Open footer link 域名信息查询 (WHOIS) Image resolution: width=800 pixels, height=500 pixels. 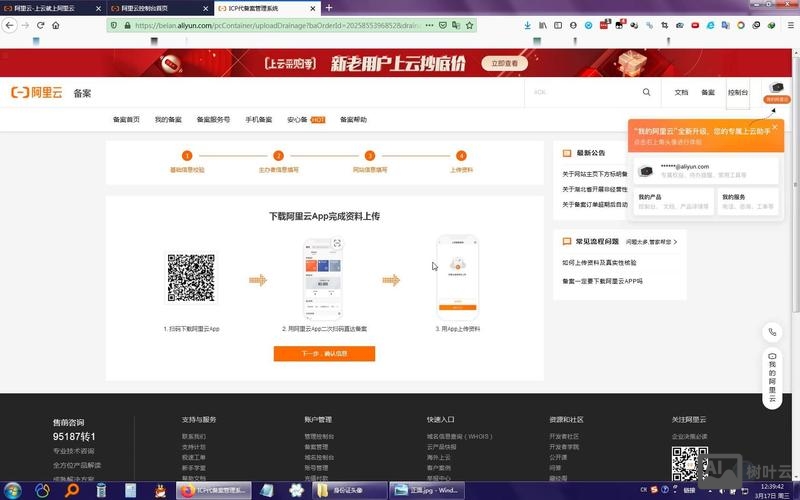click(x=460, y=437)
